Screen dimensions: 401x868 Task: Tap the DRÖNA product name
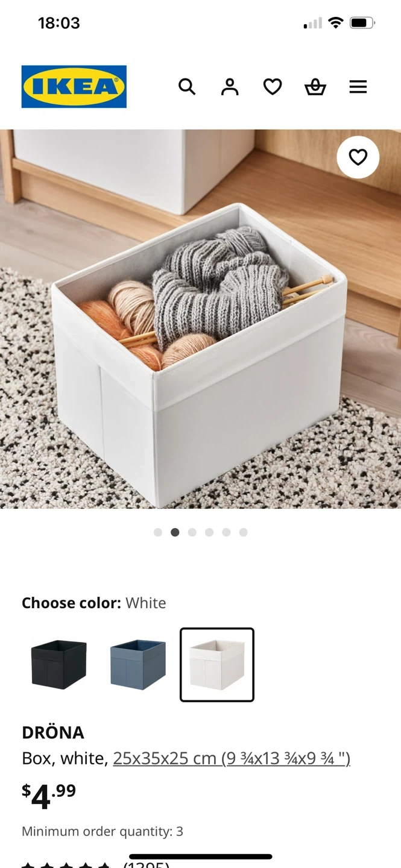pyautogui.click(x=53, y=733)
